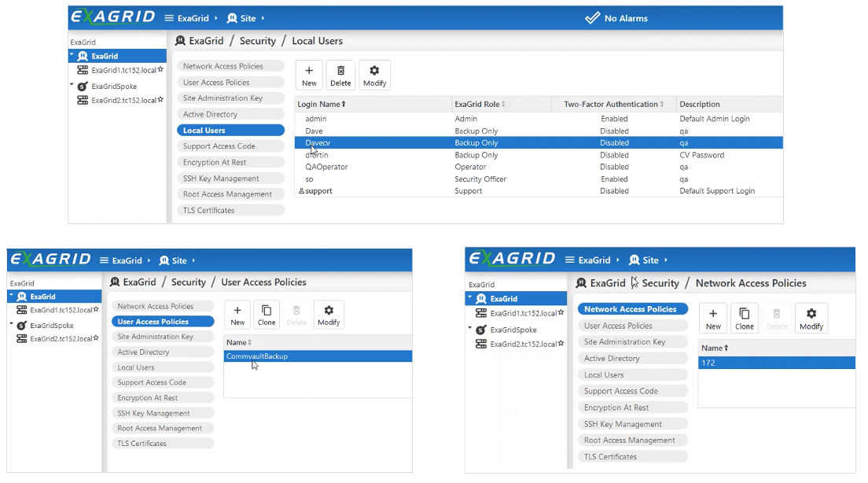Collapse ExaGridSpoke tree node in Local Users window
Screen dimensions: 868x483
click(x=72, y=85)
